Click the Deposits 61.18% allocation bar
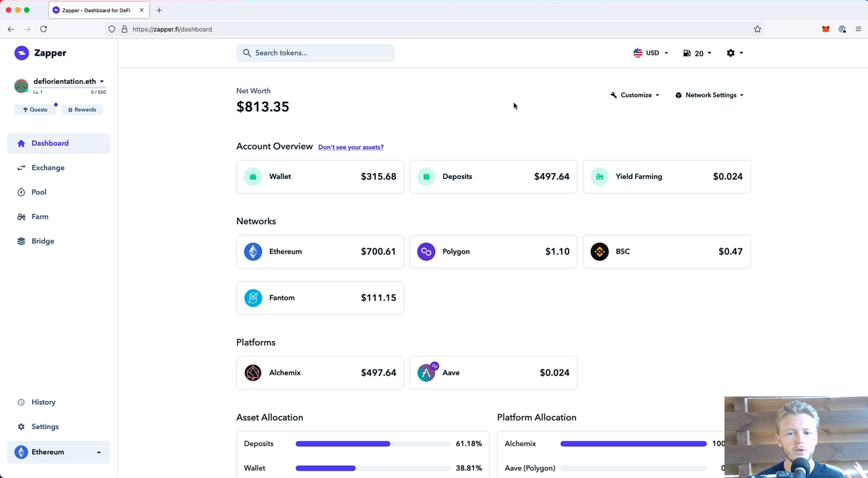The width and height of the screenshot is (868, 478). coord(373,444)
